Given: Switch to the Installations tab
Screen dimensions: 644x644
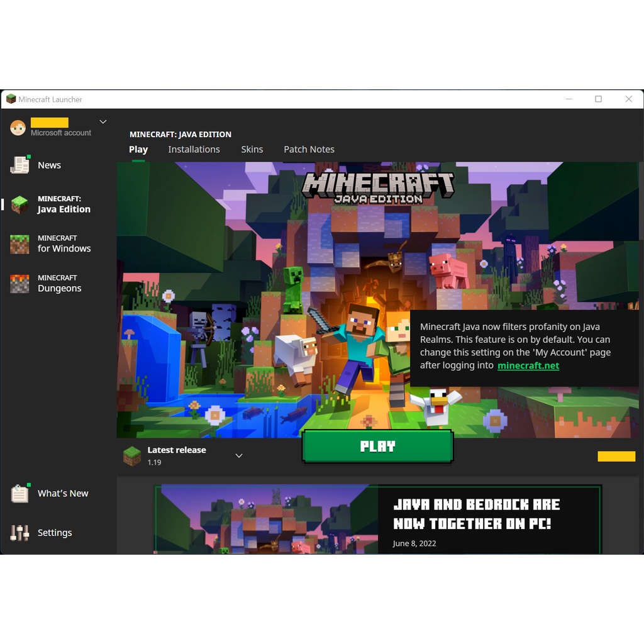Looking at the screenshot, I should pos(194,149).
